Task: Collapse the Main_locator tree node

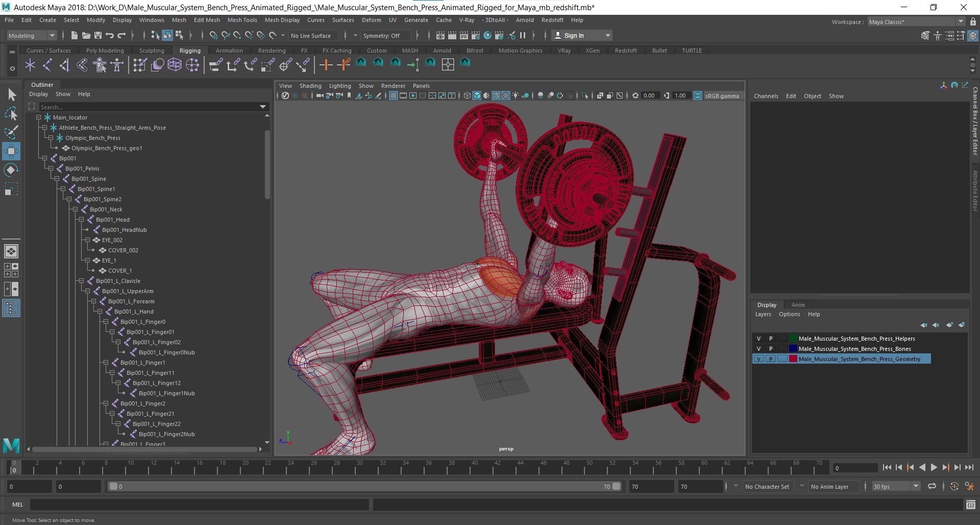Action: 38,117
